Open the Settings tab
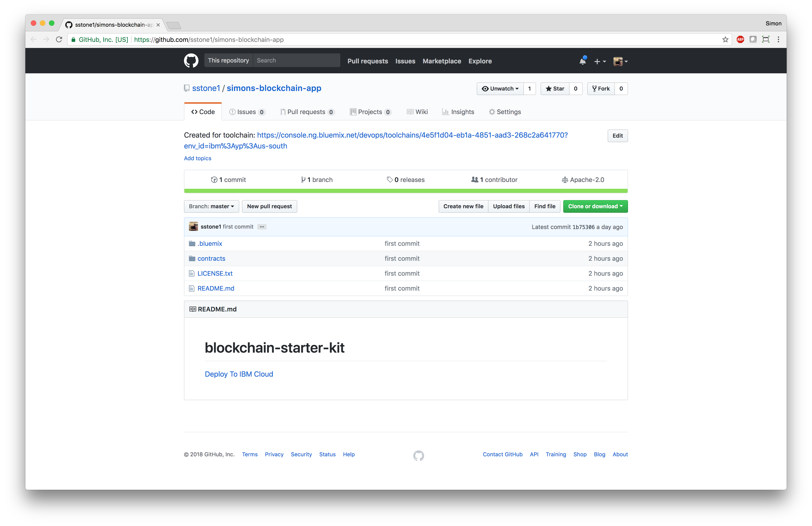The image size is (812, 526). point(505,112)
